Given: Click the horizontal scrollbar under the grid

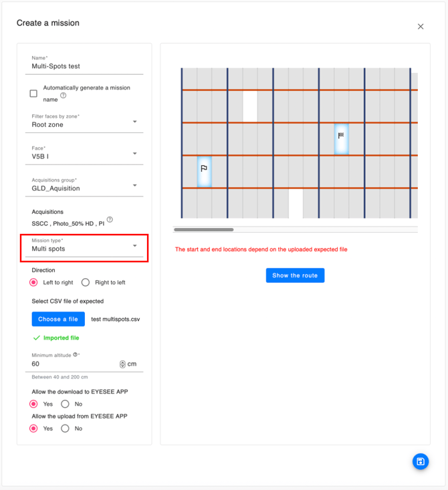Looking at the screenshot, I should tap(204, 229).
